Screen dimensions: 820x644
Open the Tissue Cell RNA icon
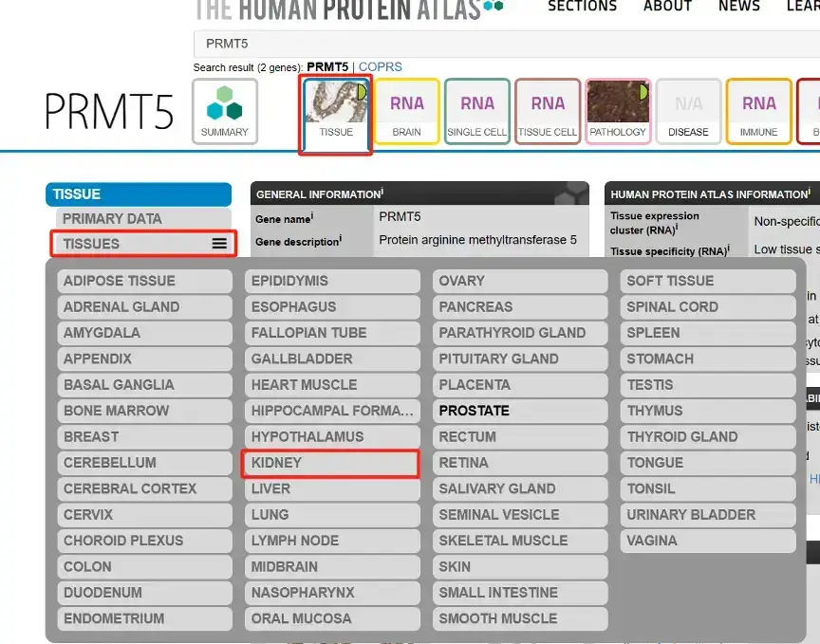(548, 111)
